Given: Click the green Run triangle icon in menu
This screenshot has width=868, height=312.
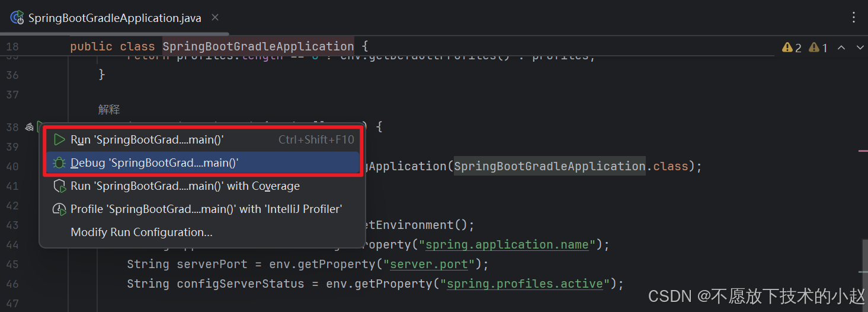Looking at the screenshot, I should tap(59, 139).
